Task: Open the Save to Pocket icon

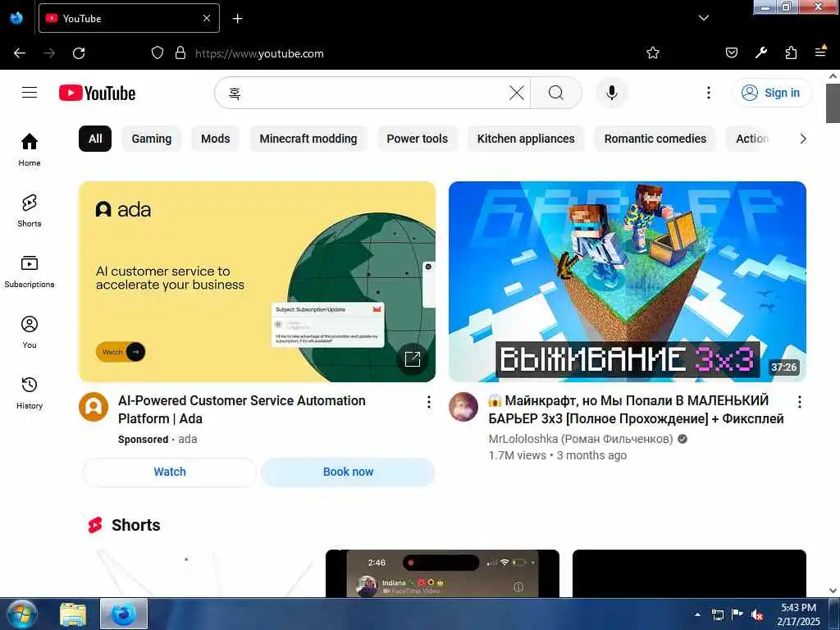Action: (731, 53)
